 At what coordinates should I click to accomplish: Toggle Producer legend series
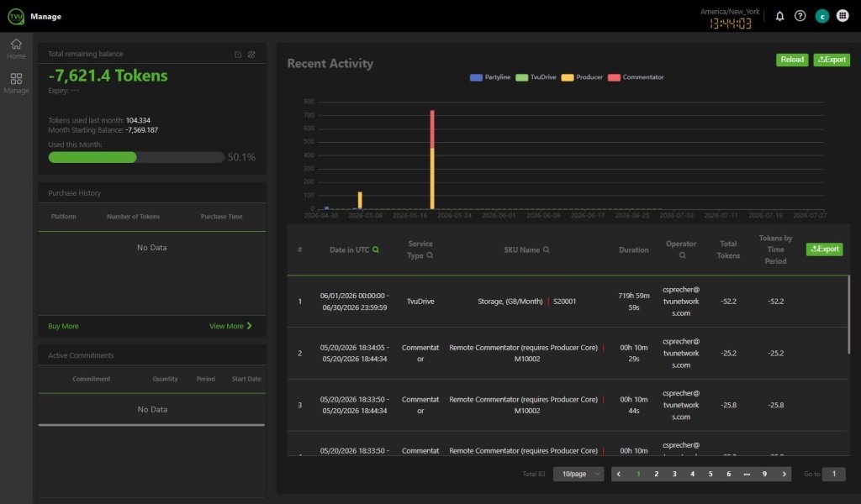coord(582,77)
